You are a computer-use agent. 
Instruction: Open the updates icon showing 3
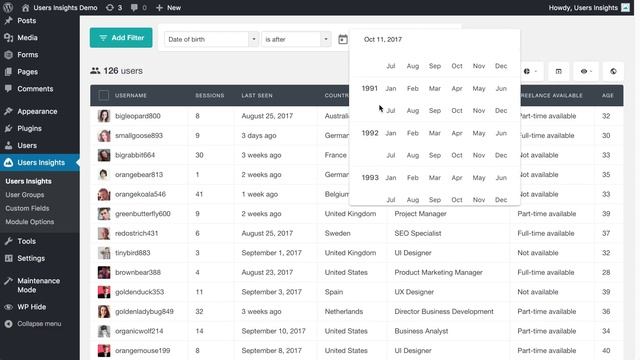[x=113, y=7]
